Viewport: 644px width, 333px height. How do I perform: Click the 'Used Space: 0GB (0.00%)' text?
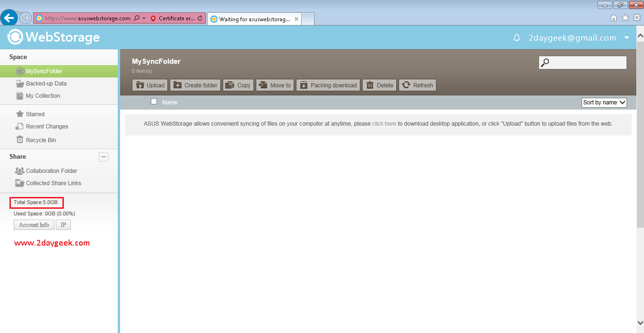[x=44, y=213]
